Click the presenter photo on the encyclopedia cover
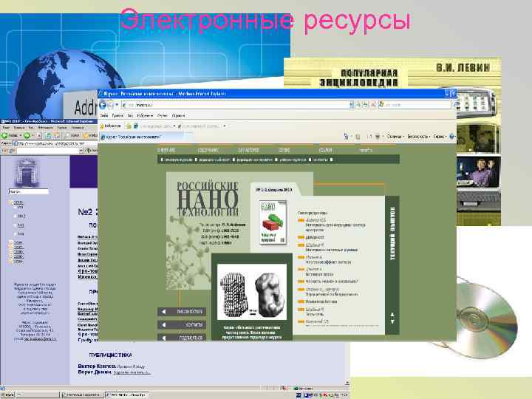 pos(478,172)
